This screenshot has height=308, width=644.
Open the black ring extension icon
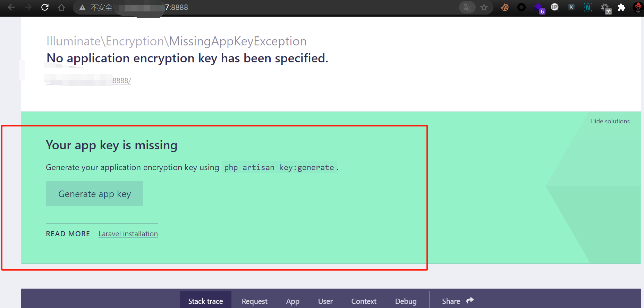click(522, 7)
